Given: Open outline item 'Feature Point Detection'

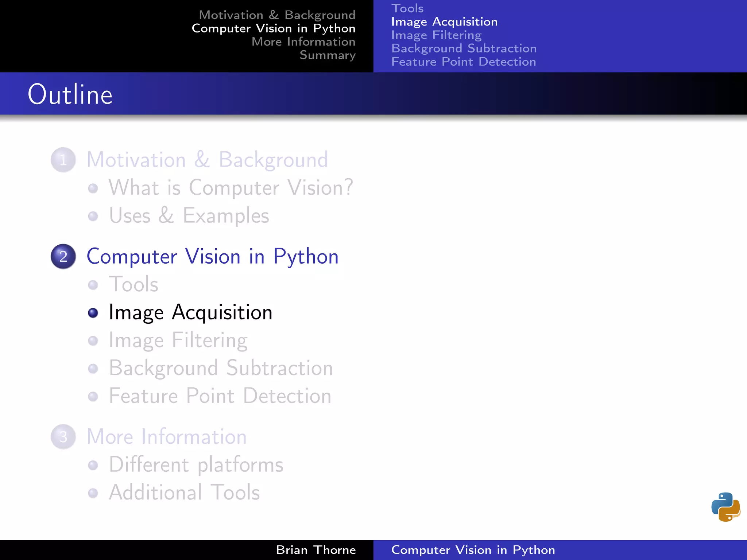Looking at the screenshot, I should point(220,396).
